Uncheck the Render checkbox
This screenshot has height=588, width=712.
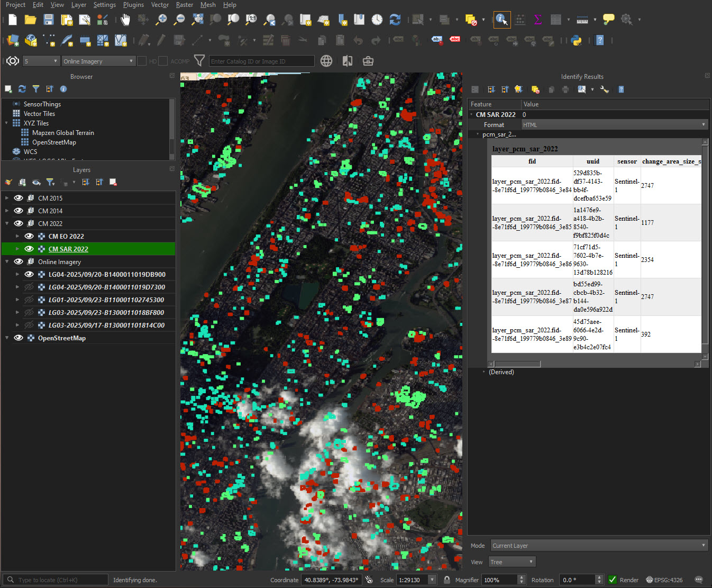(x=613, y=580)
